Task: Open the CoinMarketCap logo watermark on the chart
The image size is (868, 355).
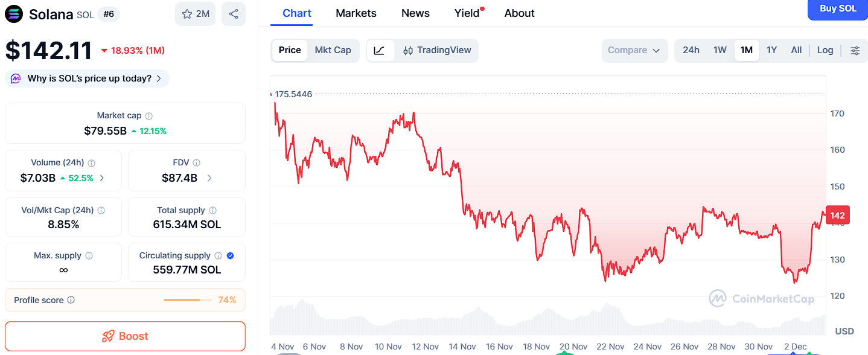Action: click(762, 299)
